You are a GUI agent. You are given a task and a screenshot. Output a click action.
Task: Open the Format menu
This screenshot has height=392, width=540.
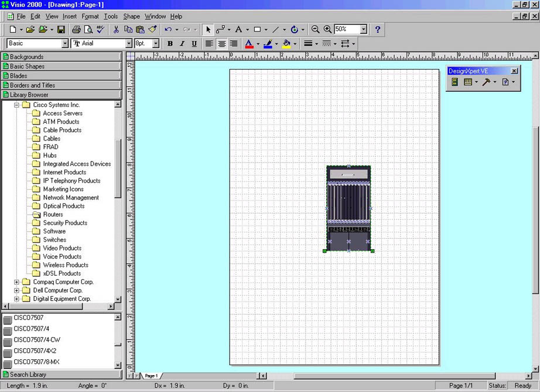[90, 16]
